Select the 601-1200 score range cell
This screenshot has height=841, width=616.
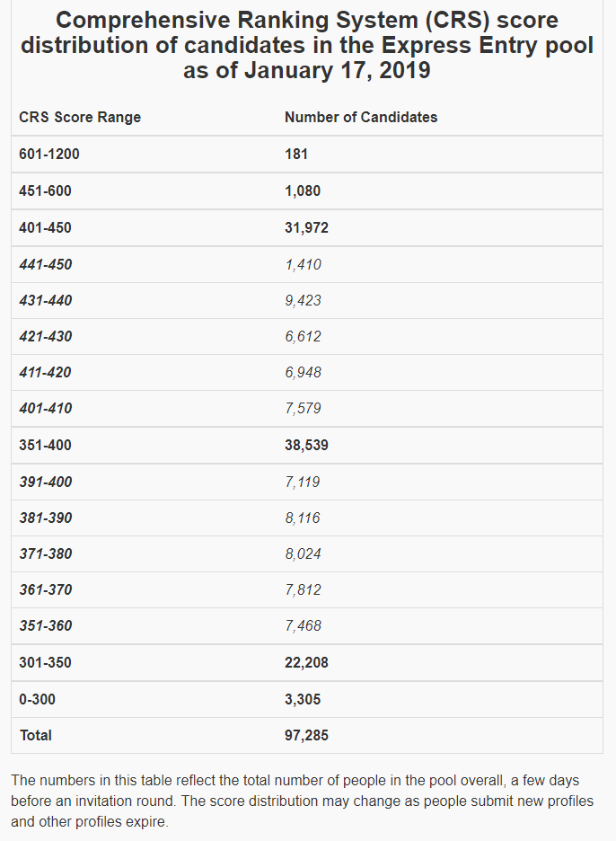pyautogui.click(x=49, y=155)
